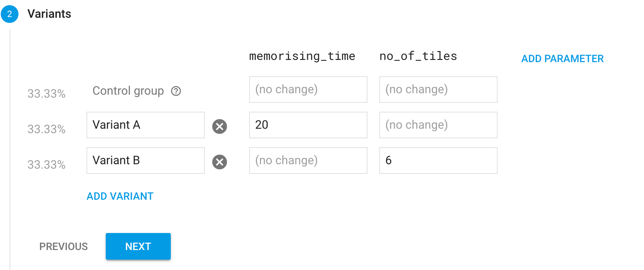Select the Variant A name field
The width and height of the screenshot is (644, 270).
tap(145, 125)
